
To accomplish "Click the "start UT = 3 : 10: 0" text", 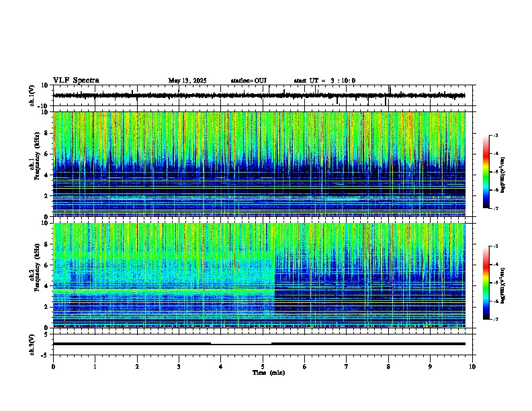I will [324, 81].
